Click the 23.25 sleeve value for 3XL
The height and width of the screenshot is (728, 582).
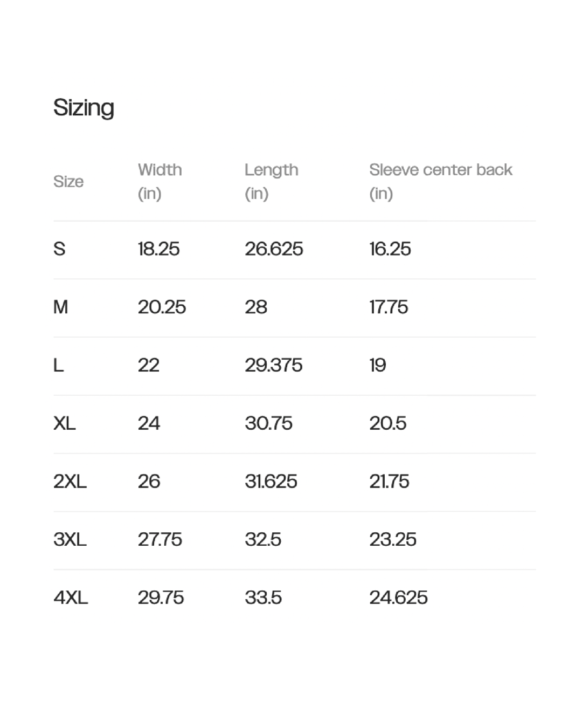(393, 539)
